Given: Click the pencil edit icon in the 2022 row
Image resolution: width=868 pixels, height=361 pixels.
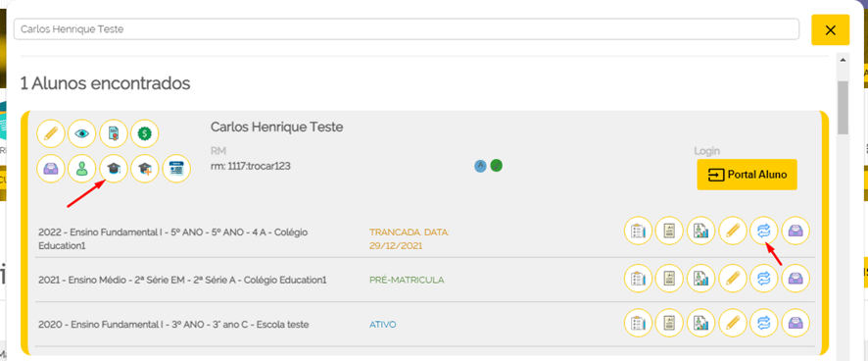Looking at the screenshot, I should click(733, 232).
